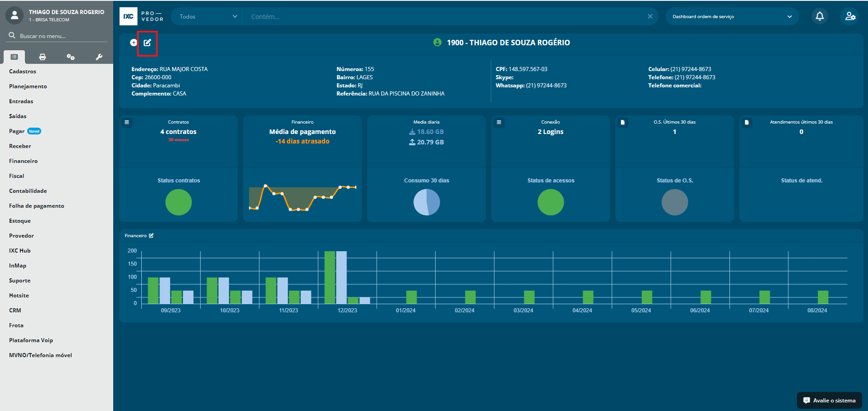Screen dimensions: 868x411
Task: Edit the Financeiro chart panel
Action: pyautogui.click(x=151, y=235)
